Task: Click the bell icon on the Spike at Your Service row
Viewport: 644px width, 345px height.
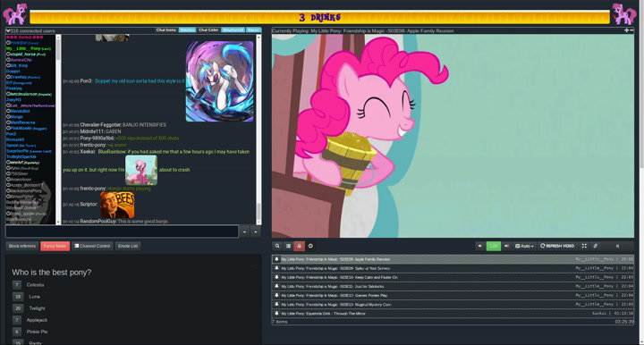Action: pyautogui.click(x=276, y=268)
